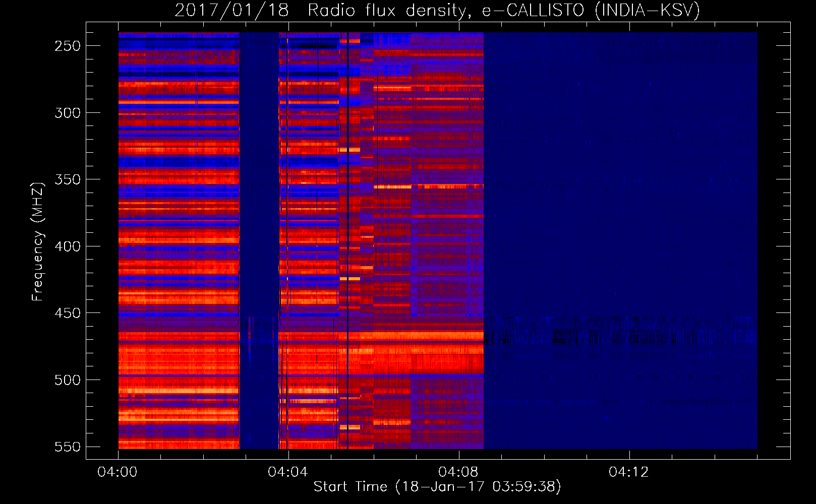Click the 'Start Time (18-Jan-17 03:59:38)' label
Screen dimensions: 816x504
click(x=437, y=487)
